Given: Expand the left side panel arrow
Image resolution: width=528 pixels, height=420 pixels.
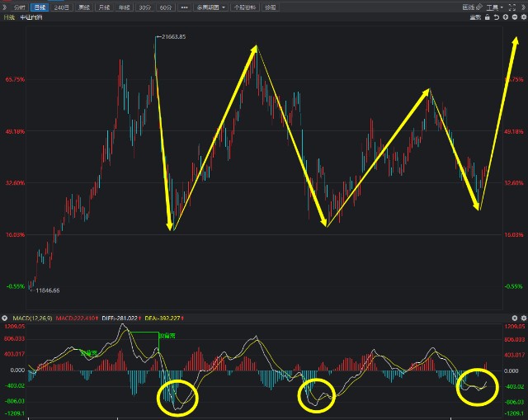Looking at the screenshot, I should (4, 7).
